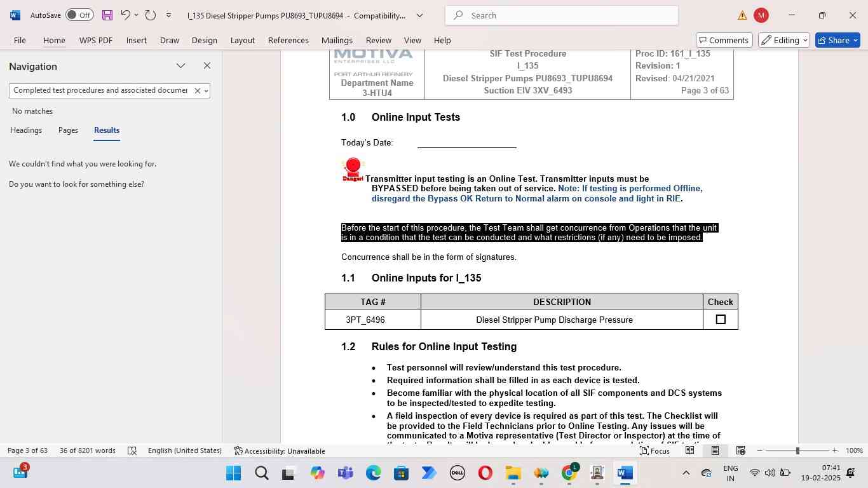This screenshot has width=868, height=488.
Task: Open the Help ribbon tab
Action: point(442,40)
